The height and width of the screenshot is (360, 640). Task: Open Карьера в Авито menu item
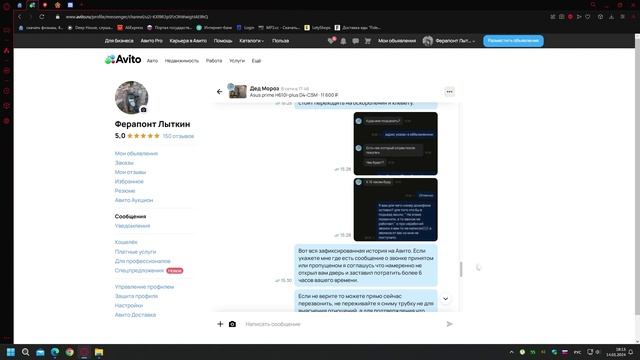(x=188, y=41)
